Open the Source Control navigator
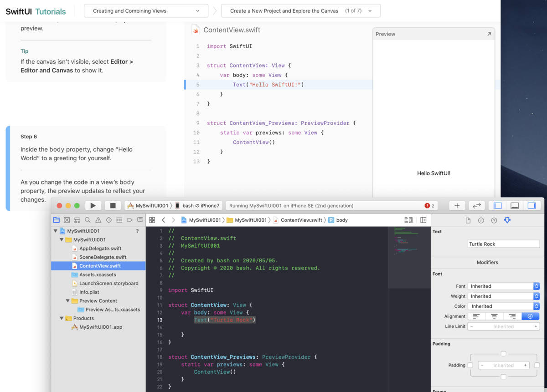The image size is (547, 392). pos(67,220)
